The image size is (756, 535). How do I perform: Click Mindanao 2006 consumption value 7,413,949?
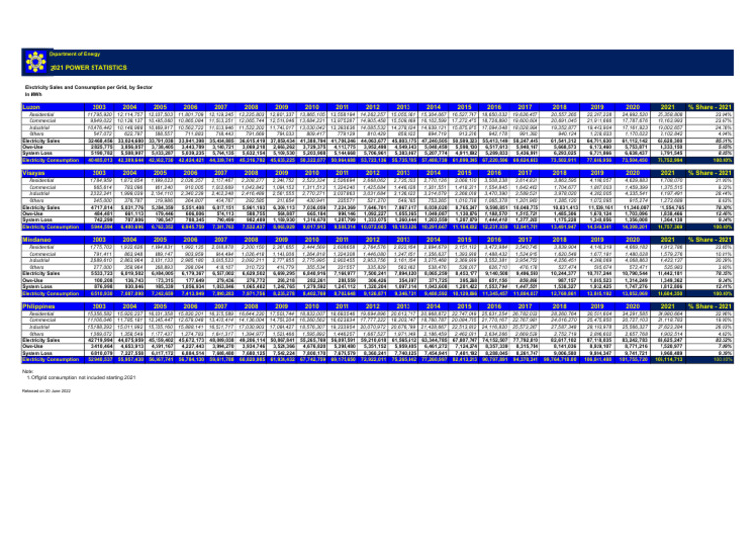pos(192,293)
